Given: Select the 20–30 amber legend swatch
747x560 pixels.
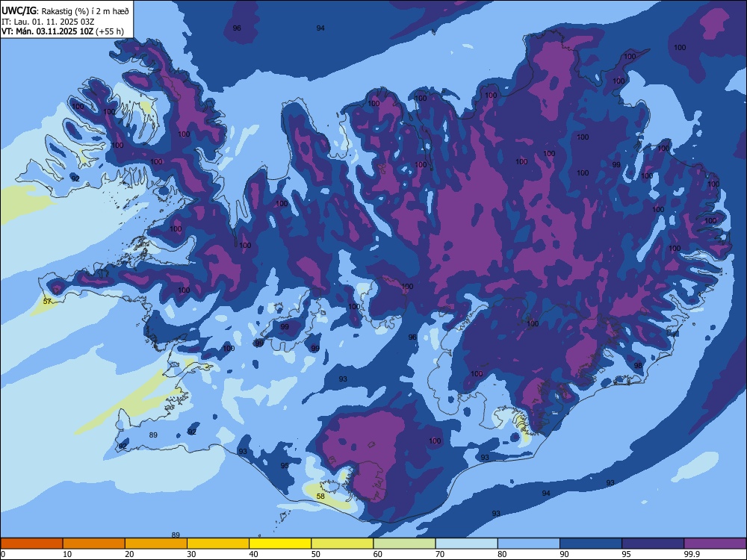Looking at the screenshot, I should click(156, 544).
